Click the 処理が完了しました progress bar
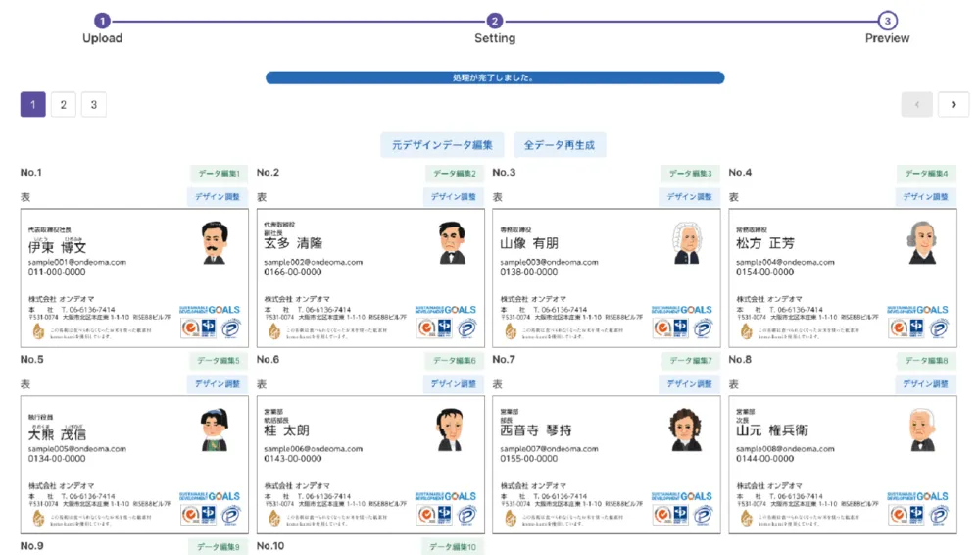This screenshot has width=980, height=555. click(x=495, y=77)
